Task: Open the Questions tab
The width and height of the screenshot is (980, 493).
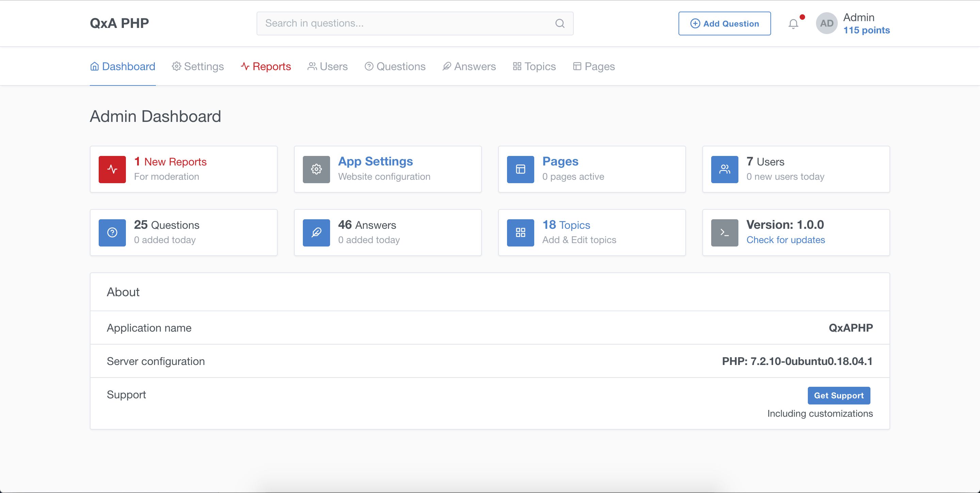Action: coord(395,66)
